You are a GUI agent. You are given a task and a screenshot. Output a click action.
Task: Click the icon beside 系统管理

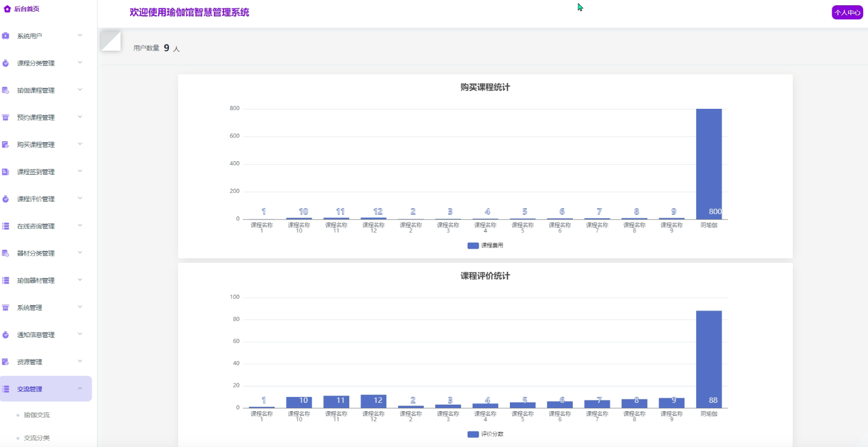coord(5,307)
